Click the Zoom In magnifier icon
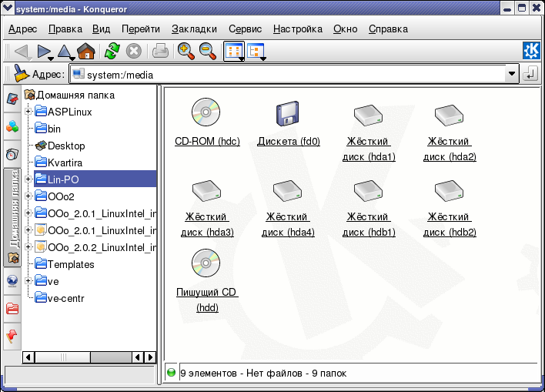Image resolution: width=545 pixels, height=392 pixels. click(x=185, y=52)
